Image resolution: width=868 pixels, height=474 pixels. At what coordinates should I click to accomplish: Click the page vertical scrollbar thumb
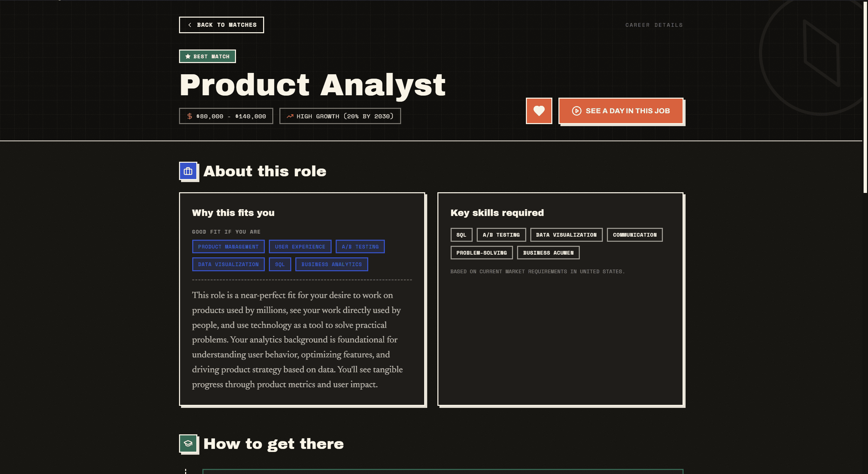tap(865, 97)
